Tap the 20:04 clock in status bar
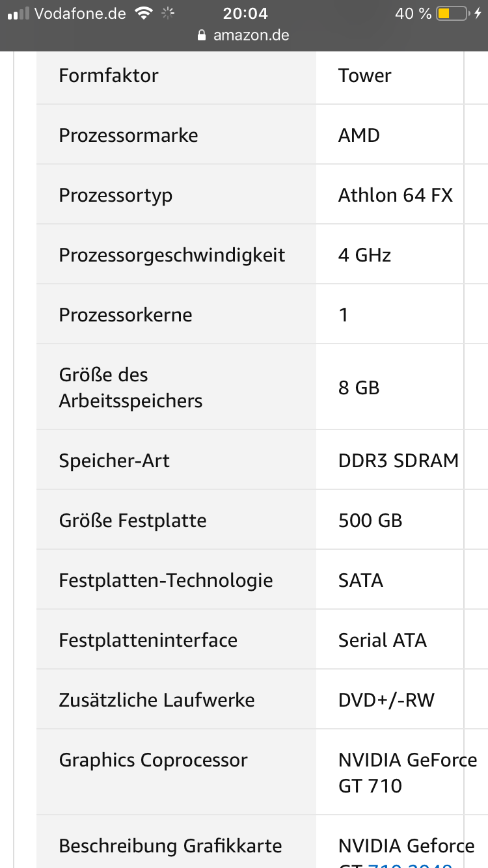Image resolution: width=488 pixels, height=868 pixels. coord(245,14)
